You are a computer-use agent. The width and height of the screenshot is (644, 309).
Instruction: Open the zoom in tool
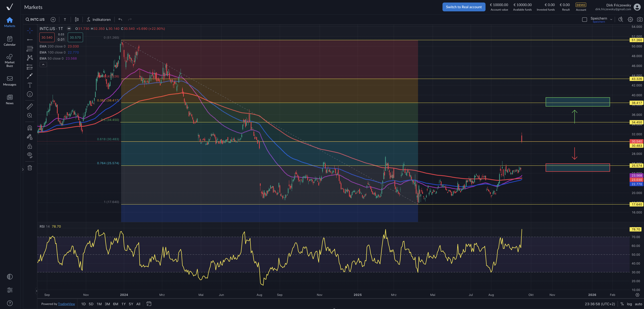30,115
